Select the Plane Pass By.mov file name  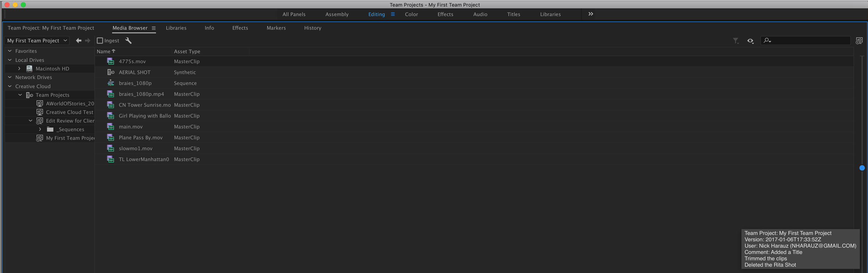pyautogui.click(x=141, y=138)
